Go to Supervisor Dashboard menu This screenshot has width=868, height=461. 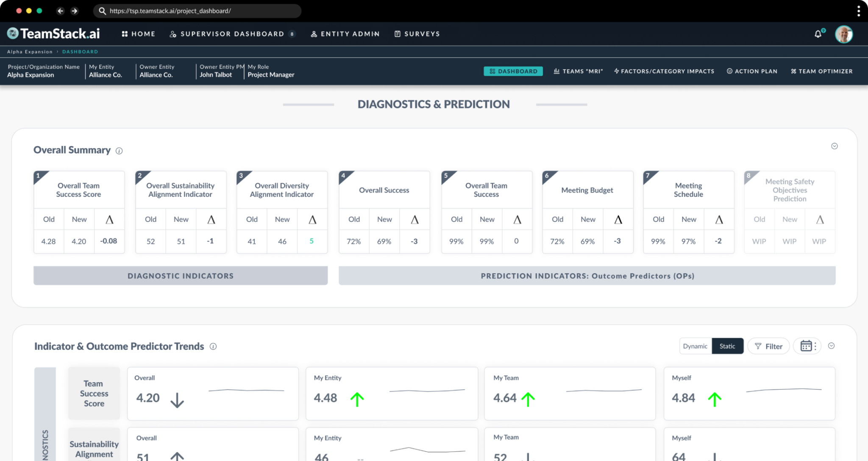click(x=232, y=34)
